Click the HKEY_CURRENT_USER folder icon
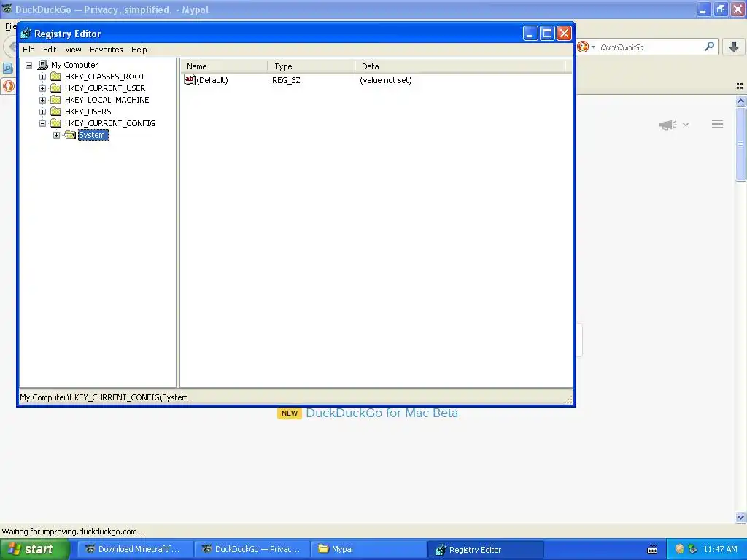The height and width of the screenshot is (560, 747). tap(56, 88)
